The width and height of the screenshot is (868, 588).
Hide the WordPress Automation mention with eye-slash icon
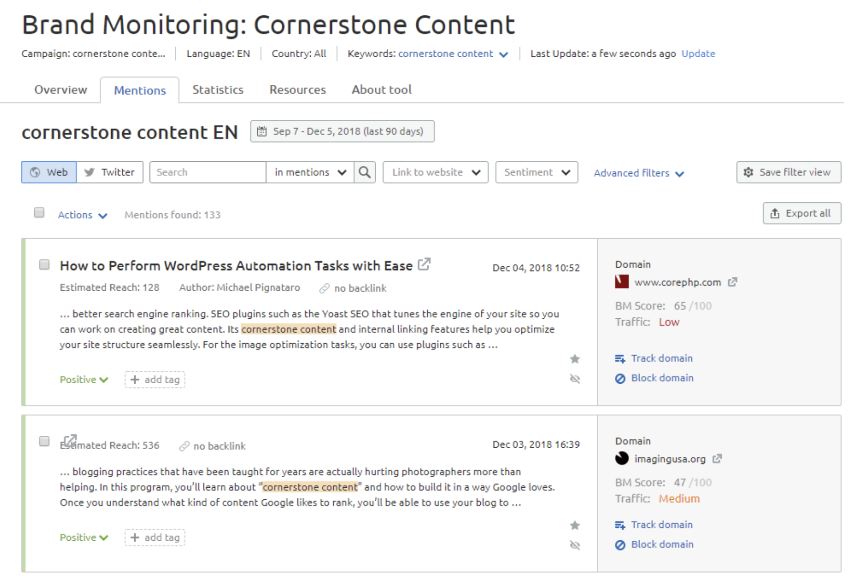point(575,379)
